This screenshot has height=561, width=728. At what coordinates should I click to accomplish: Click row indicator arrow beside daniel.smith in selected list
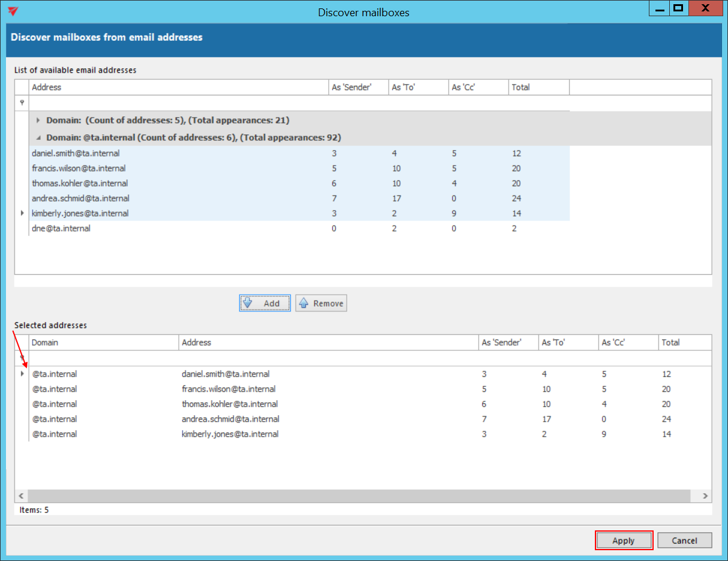click(x=22, y=374)
